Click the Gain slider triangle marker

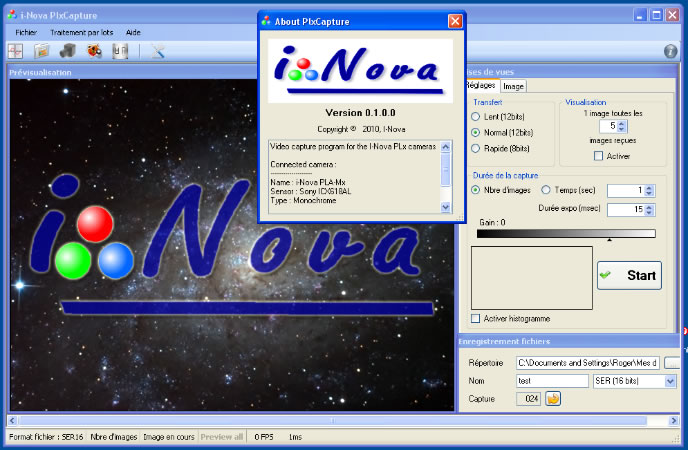pos(609,239)
